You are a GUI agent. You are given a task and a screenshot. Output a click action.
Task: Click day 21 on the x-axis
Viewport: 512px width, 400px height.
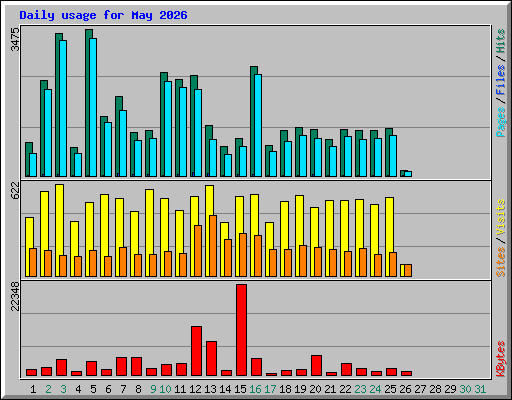click(x=330, y=389)
